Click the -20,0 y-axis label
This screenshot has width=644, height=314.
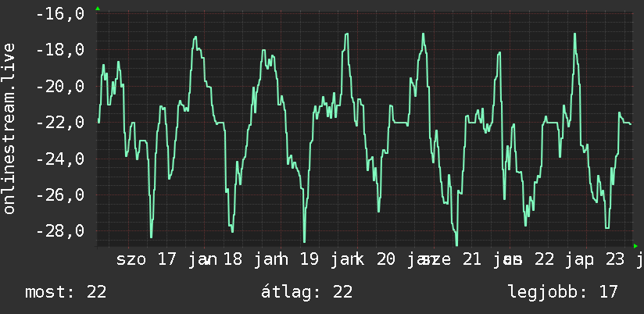(x=60, y=87)
